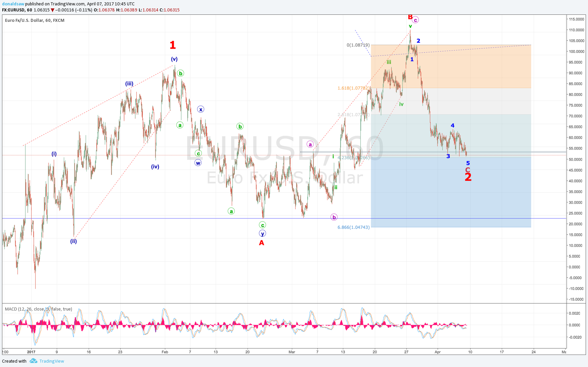Click the purple circled 'b' wave marker
Viewport: 588px width, 367px height.
point(334,217)
